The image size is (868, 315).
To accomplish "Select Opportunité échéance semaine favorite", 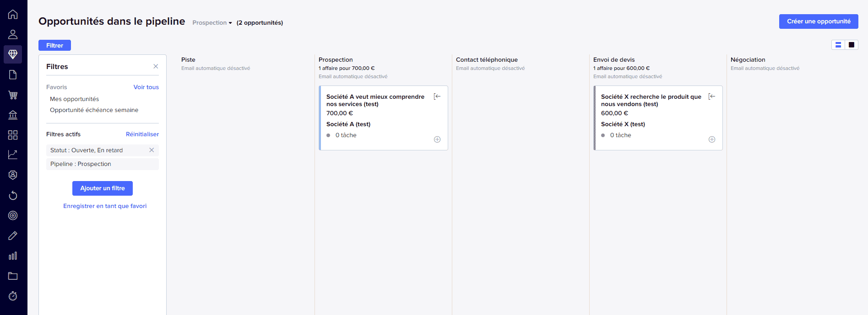I will click(x=94, y=110).
